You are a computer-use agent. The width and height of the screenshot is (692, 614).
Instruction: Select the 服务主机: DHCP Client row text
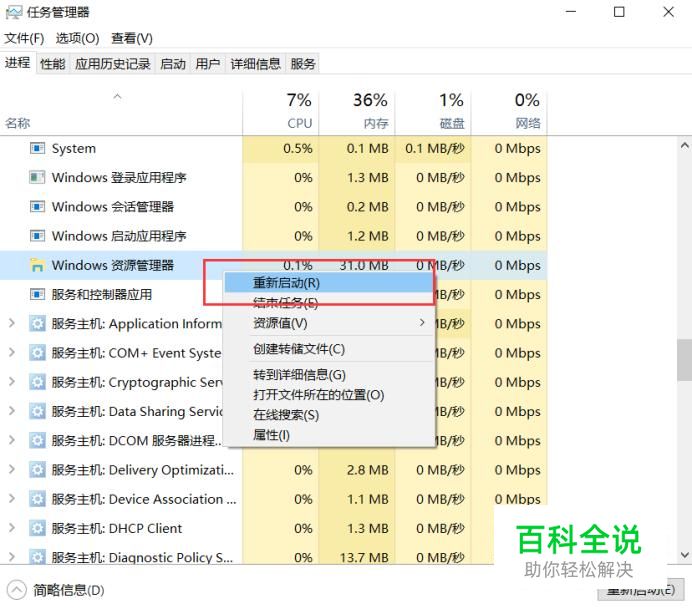(x=117, y=528)
